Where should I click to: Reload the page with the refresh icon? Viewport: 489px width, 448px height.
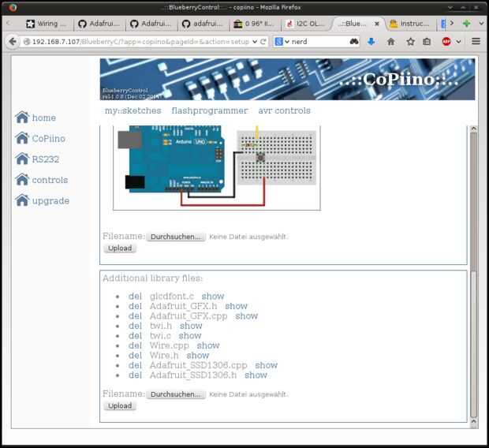point(263,42)
